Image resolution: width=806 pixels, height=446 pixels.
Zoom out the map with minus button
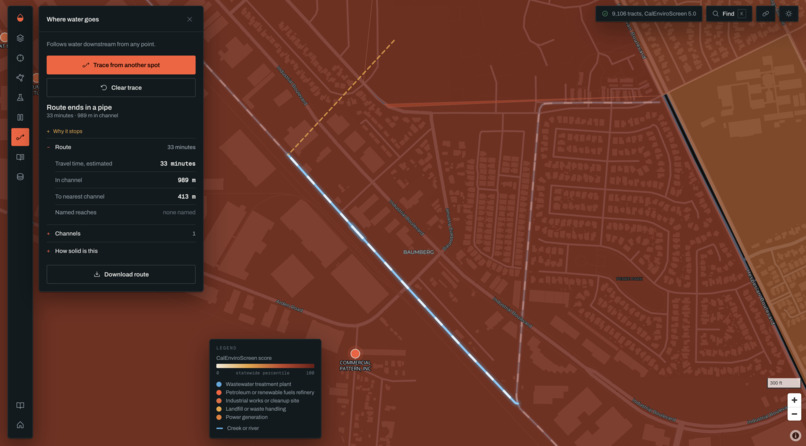794,414
